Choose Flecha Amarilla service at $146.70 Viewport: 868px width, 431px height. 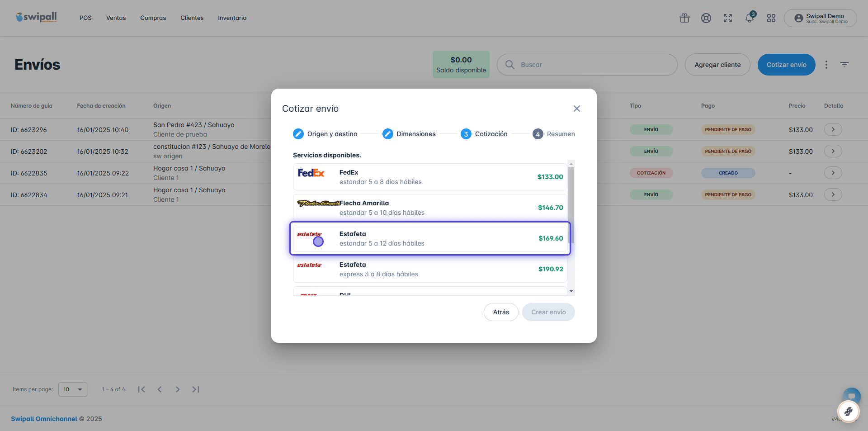coord(430,208)
